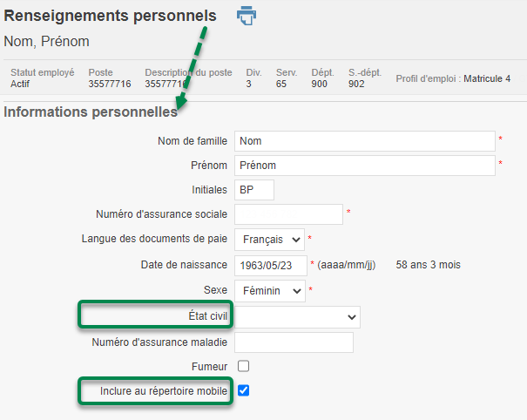This screenshot has height=420, width=527.
Task: Click the Informations personnelles section heading
Action: click(x=91, y=112)
